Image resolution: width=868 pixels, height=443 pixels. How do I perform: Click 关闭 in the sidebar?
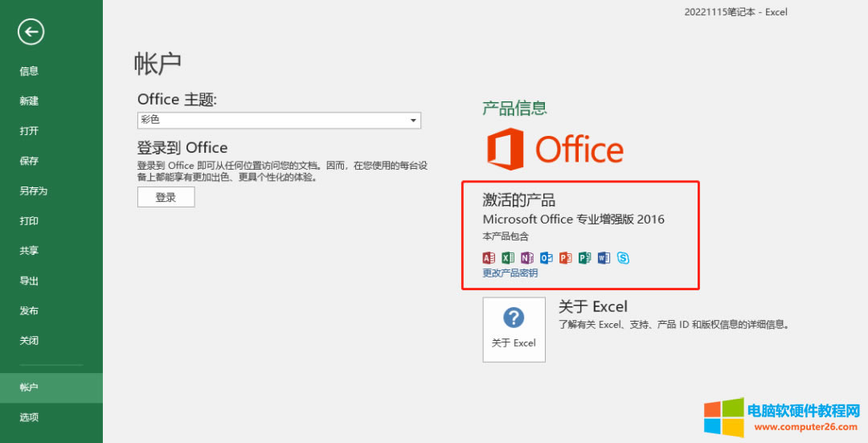tap(29, 341)
